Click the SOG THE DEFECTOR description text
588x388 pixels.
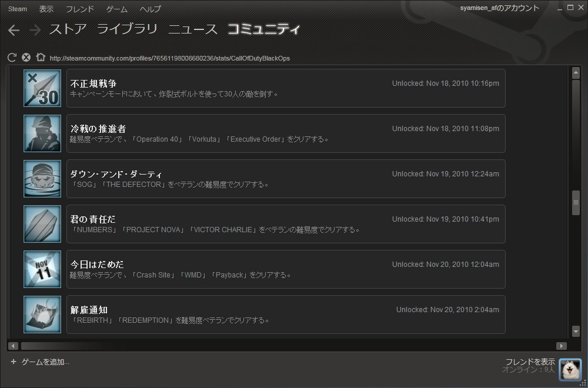pyautogui.click(x=169, y=185)
